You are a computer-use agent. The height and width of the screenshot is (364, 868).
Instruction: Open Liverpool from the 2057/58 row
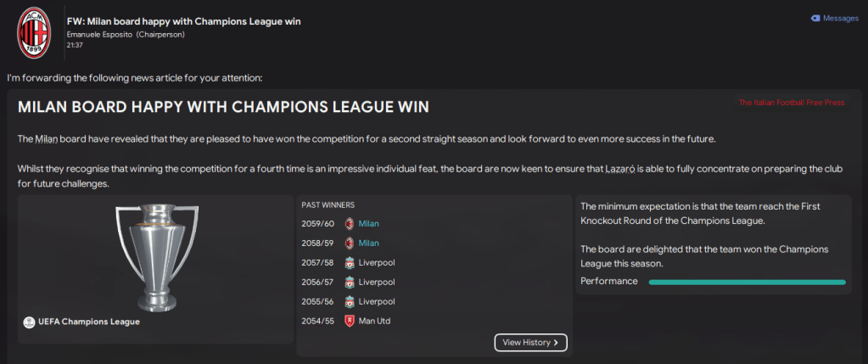(376, 263)
